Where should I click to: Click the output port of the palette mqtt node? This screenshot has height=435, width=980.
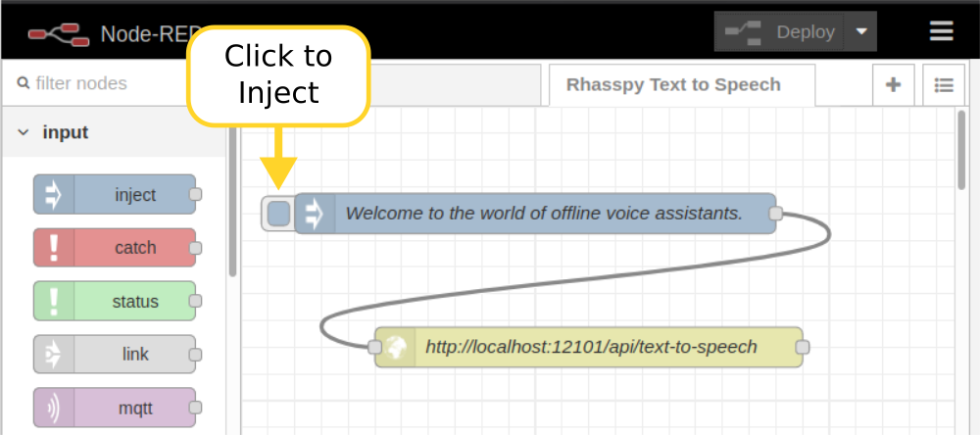click(195, 408)
